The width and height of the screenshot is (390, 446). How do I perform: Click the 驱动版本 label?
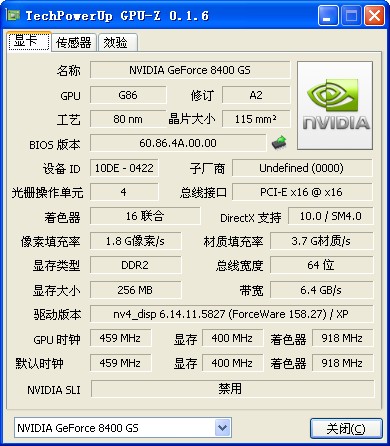[x=57, y=314]
